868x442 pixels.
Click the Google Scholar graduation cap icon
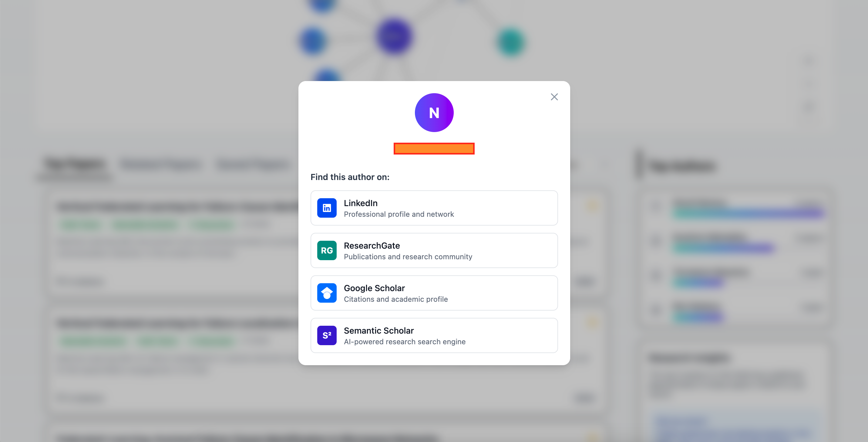coord(327,293)
